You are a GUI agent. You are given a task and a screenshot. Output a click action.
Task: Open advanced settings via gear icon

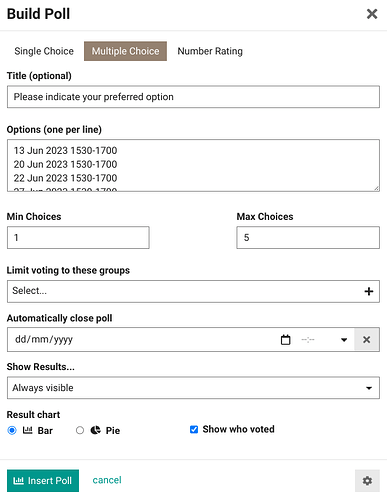click(x=367, y=481)
